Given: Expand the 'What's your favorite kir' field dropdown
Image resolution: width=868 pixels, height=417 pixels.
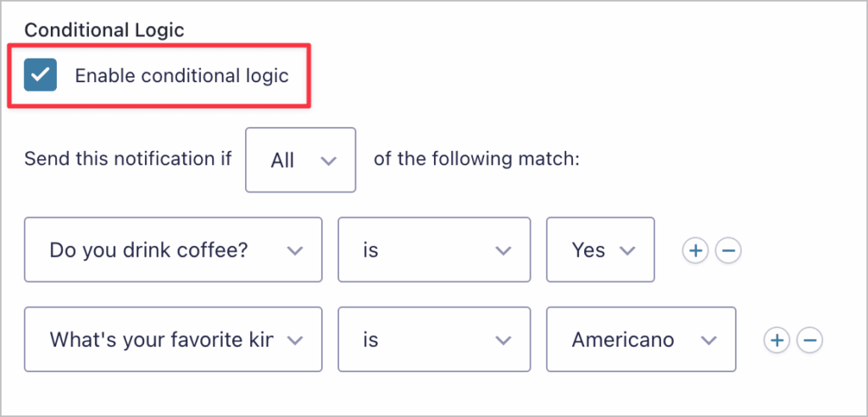Looking at the screenshot, I should point(173,341).
